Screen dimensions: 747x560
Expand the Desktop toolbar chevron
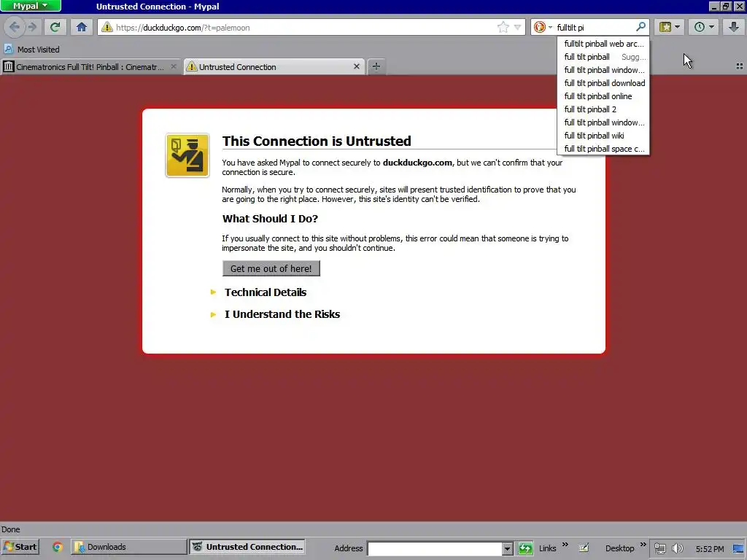click(643, 544)
